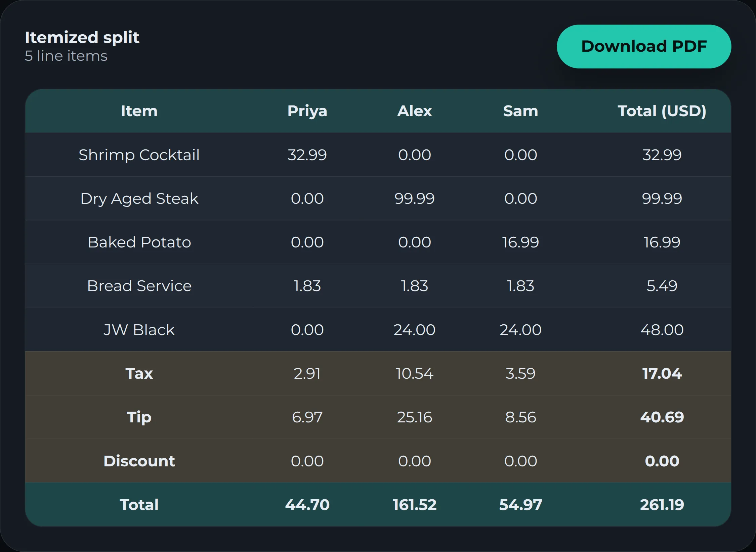Click the Tip row label
This screenshot has width=756, height=552.
click(x=139, y=417)
